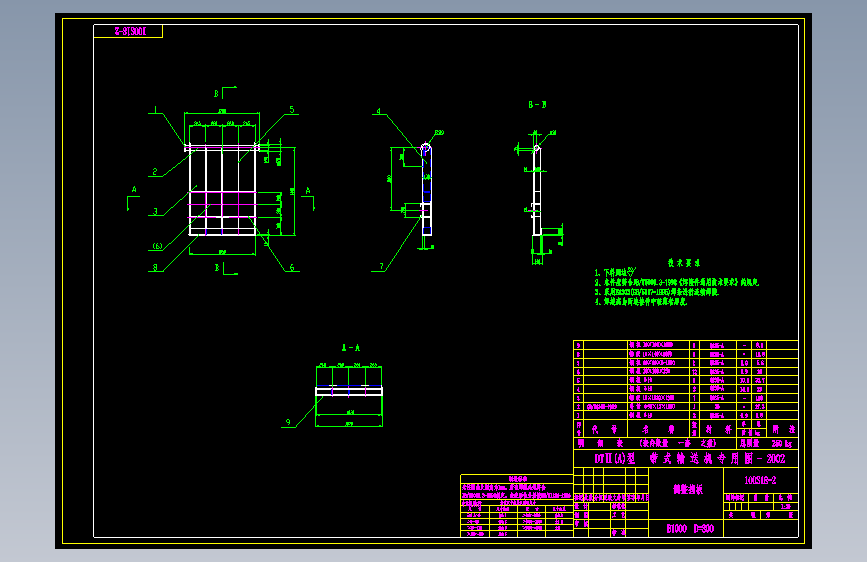
Task: Click the B-B section profile drawing
Action: tap(536, 191)
